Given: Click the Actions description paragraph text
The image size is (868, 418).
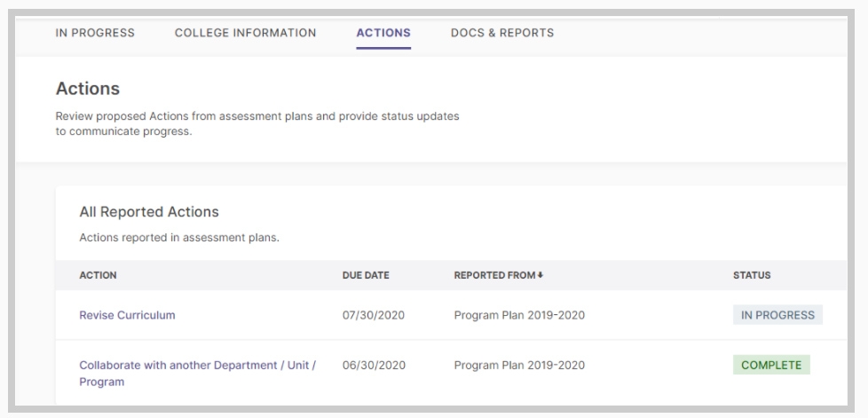Looking at the screenshot, I should [257, 124].
